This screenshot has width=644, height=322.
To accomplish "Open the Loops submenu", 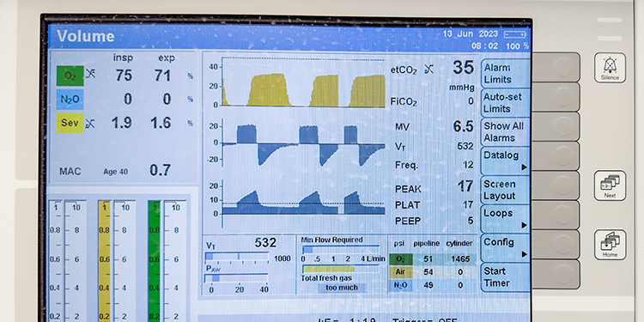I will click(x=505, y=218).
